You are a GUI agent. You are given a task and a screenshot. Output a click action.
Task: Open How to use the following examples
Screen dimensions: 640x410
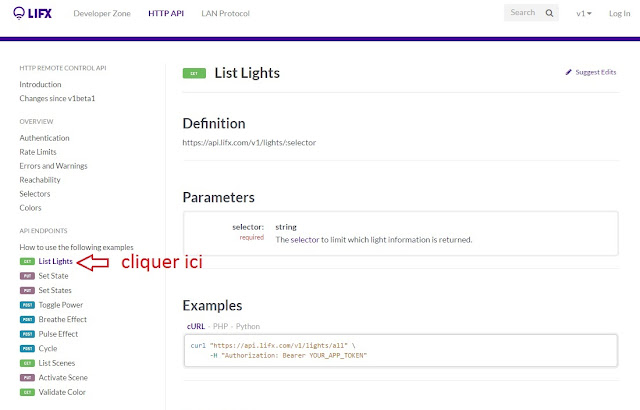pyautogui.click(x=76, y=247)
